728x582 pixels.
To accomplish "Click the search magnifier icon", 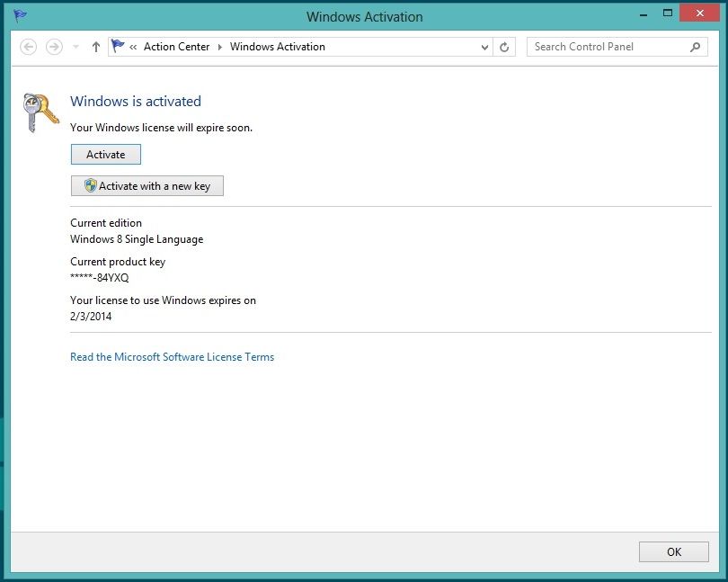I will pos(696,47).
